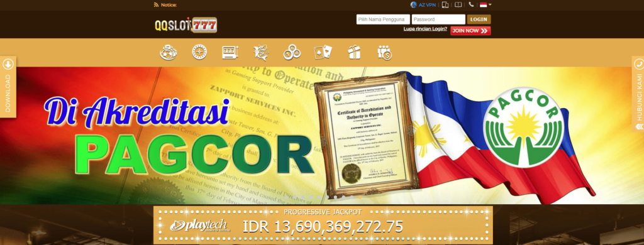The height and width of the screenshot is (245, 644).
Task: Open the HUBUNGI KAMI side tab
Action: [638, 94]
